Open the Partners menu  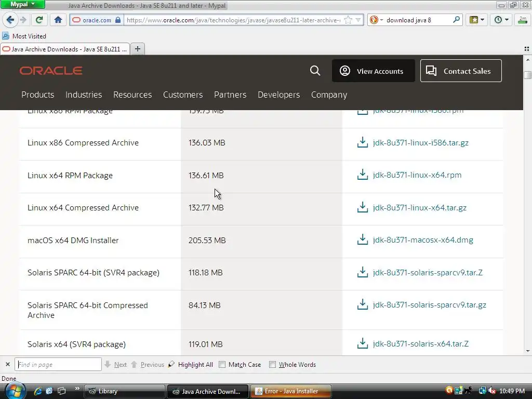coord(230,95)
